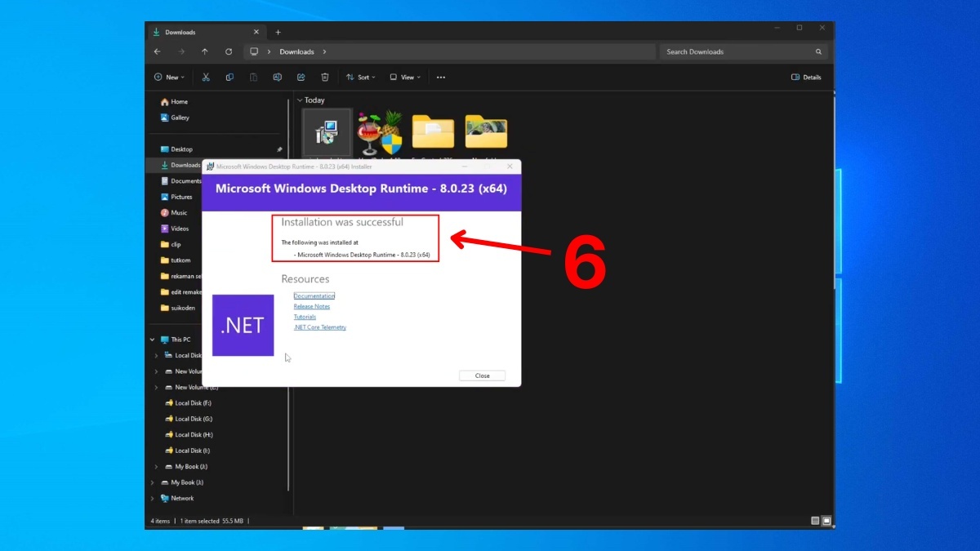The image size is (980, 551).
Task: Refresh the Downloads folder view
Action: [229, 51]
